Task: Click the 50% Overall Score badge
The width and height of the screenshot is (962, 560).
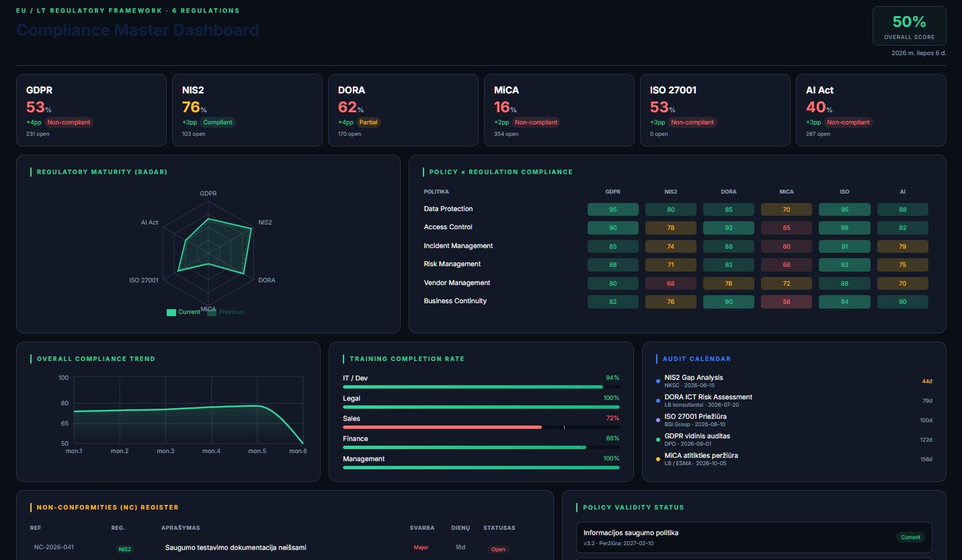Action: (x=910, y=26)
